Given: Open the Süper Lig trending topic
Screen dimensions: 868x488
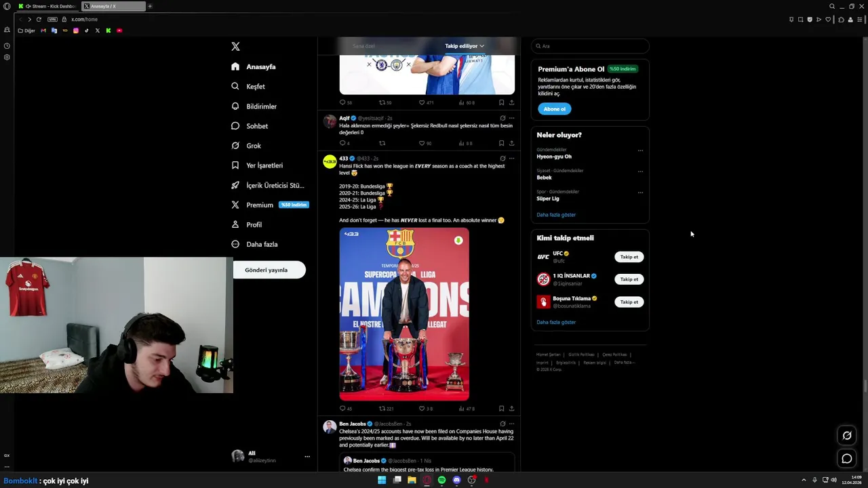Looking at the screenshot, I should pyautogui.click(x=548, y=199).
